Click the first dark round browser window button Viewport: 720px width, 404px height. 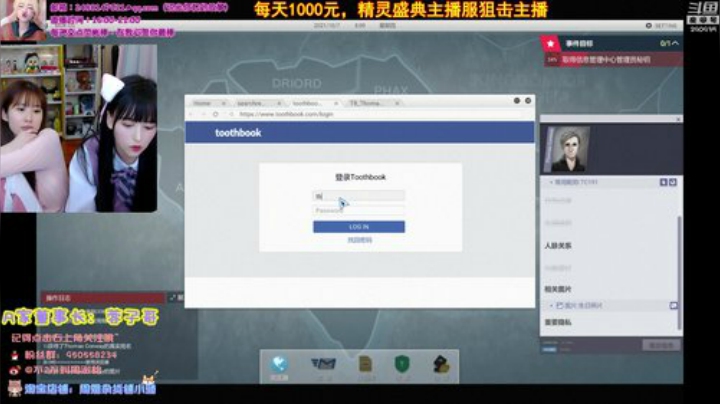tap(517, 101)
